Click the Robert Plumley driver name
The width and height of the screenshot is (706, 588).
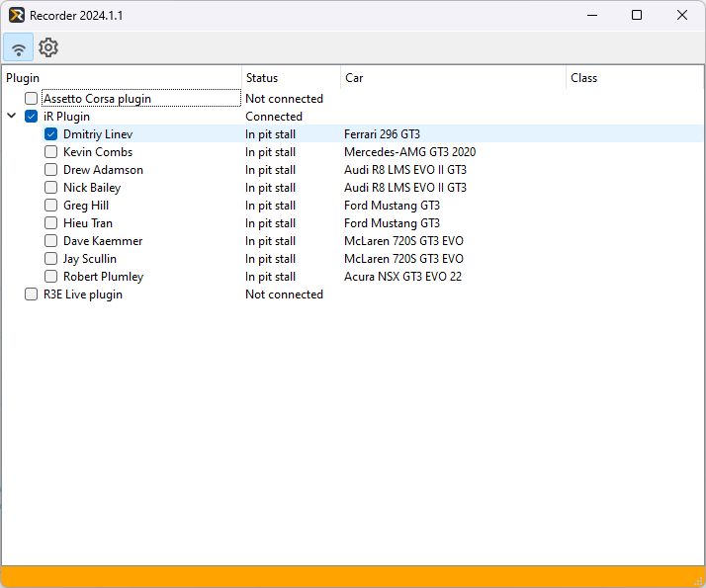pos(103,277)
